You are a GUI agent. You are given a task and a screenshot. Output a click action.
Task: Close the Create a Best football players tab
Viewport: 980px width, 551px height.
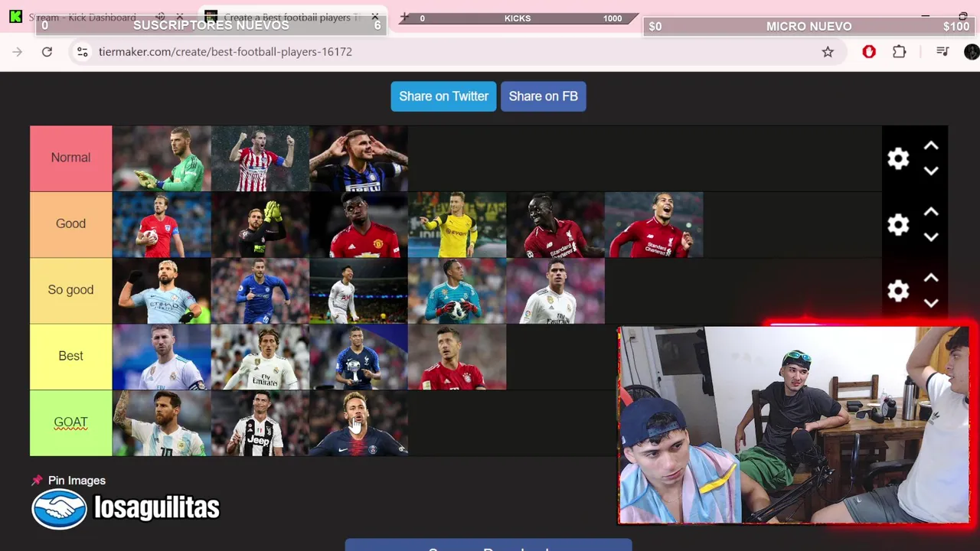(375, 17)
